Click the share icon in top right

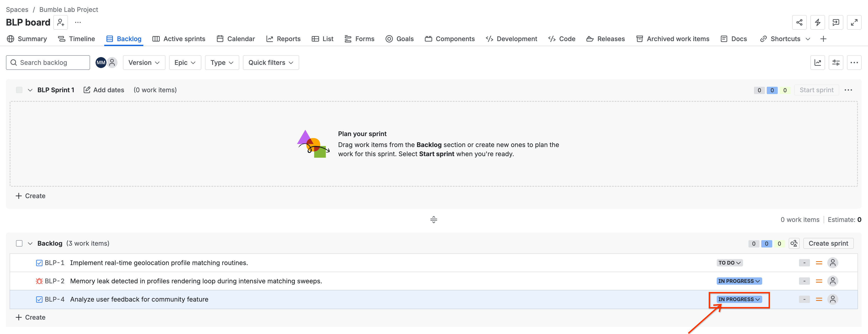coord(799,23)
